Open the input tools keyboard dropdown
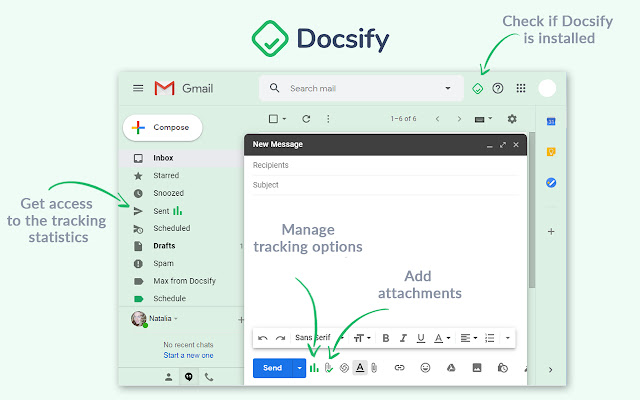This screenshot has width=640, height=400. coord(484,119)
